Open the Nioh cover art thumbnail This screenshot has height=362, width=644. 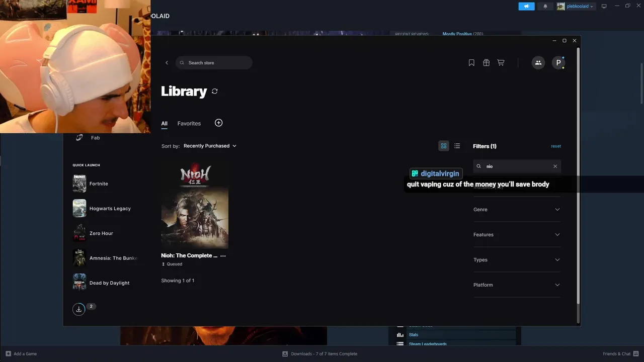pos(195,205)
